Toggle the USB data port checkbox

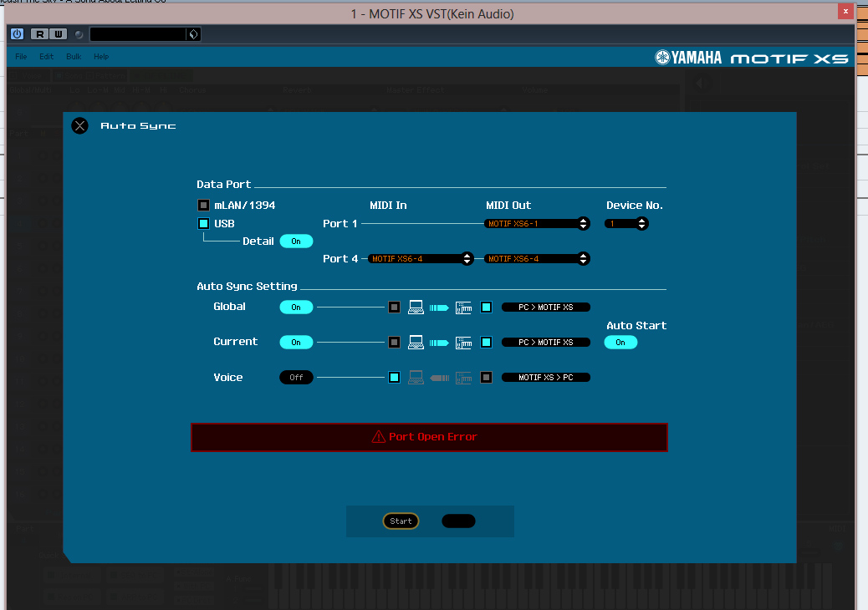pyautogui.click(x=204, y=223)
